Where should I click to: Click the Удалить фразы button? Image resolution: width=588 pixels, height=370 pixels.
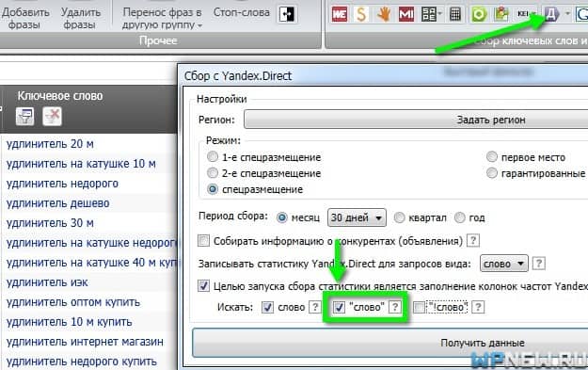point(80,18)
